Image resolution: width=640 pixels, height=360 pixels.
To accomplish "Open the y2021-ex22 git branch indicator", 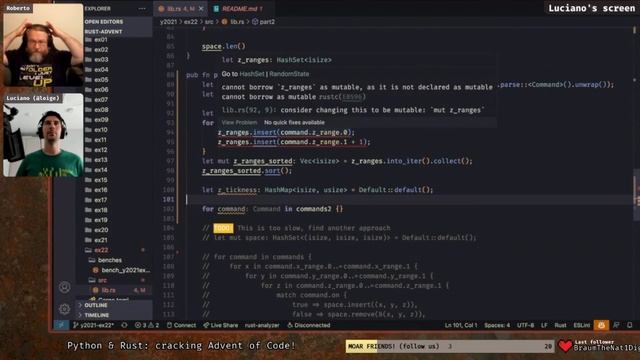I will (x=93, y=325).
